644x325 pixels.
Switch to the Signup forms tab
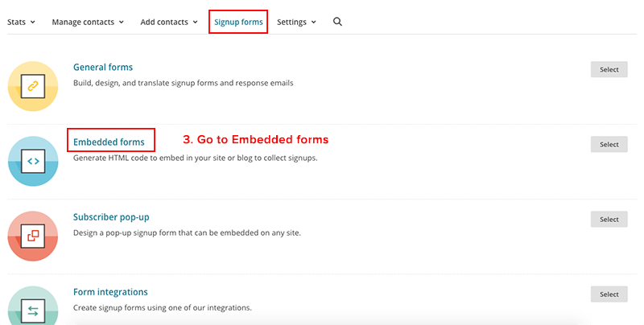click(238, 22)
